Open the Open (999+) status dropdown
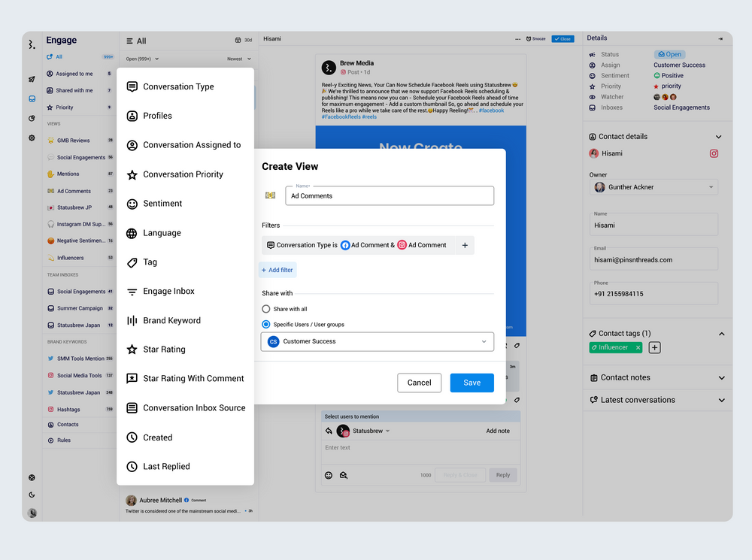The image size is (752, 560). 142,59
